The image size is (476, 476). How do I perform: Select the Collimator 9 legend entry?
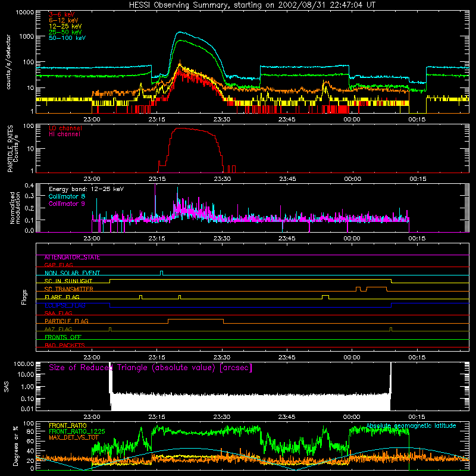click(67, 203)
